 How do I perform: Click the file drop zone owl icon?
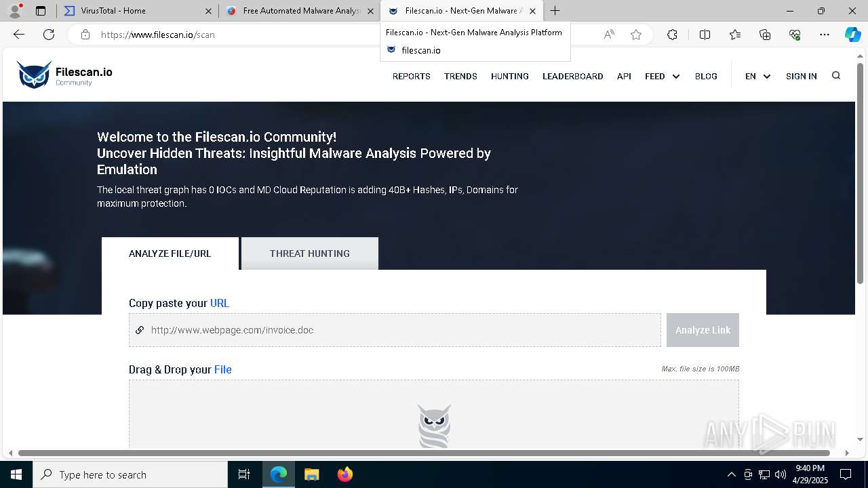point(434,426)
